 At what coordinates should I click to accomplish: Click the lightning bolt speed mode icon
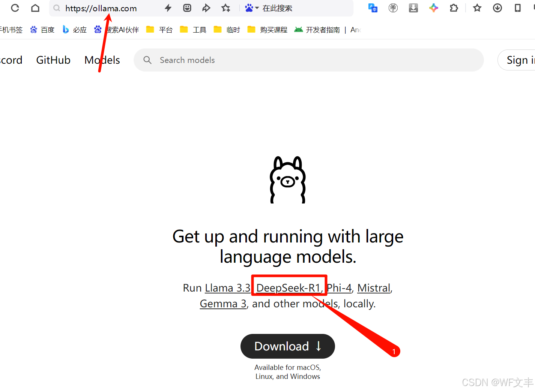tap(168, 8)
